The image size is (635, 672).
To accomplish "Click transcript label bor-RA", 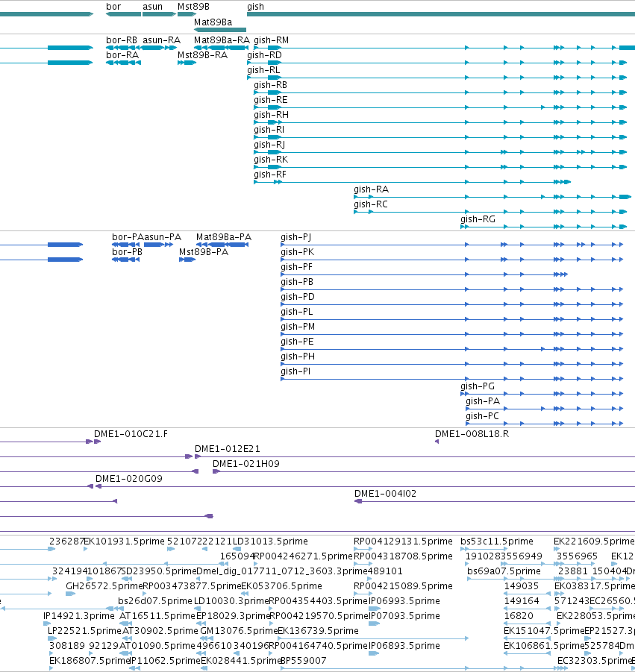I will click(122, 55).
